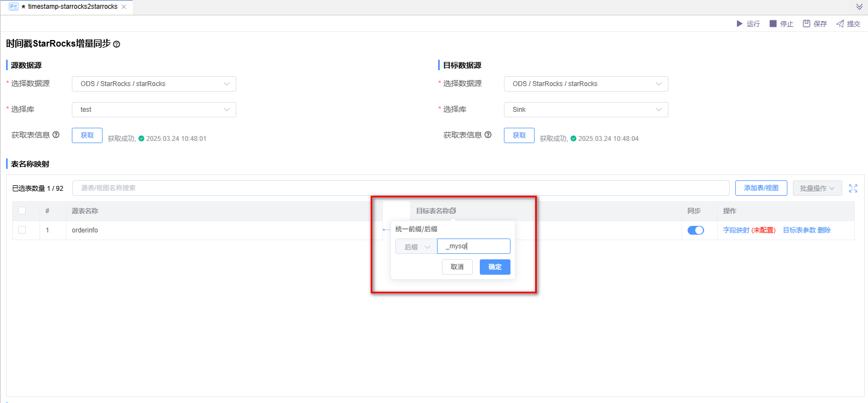Open the 批量操作 batch operations menu
Viewport: 868px width, 403px height.
click(x=817, y=188)
